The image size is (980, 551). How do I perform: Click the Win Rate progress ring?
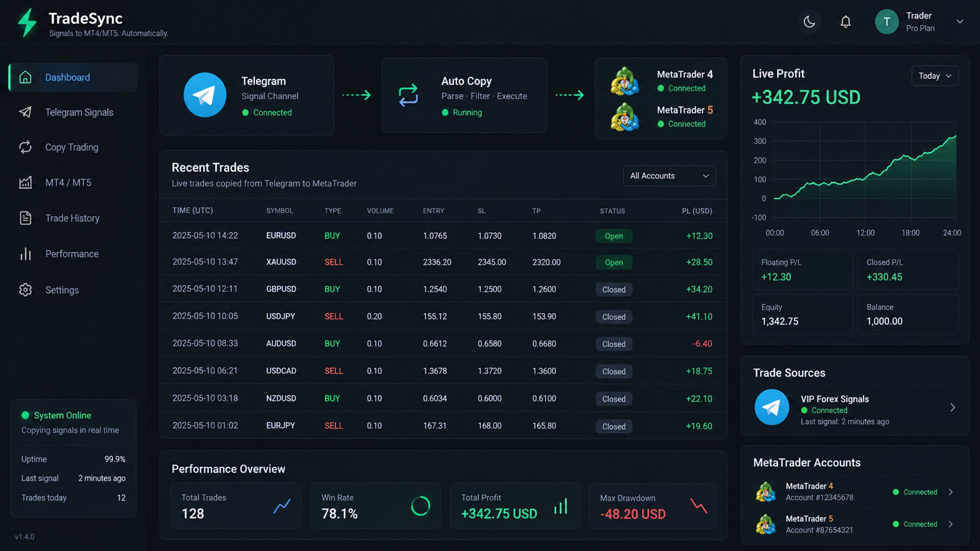coord(420,506)
